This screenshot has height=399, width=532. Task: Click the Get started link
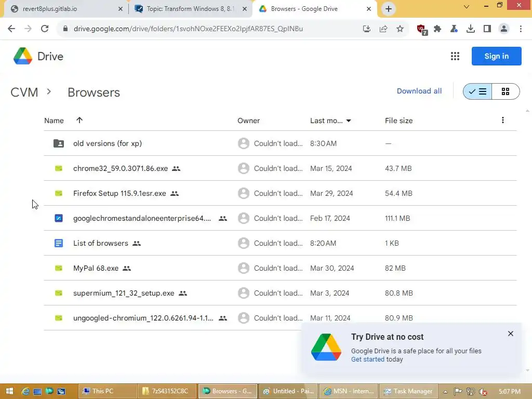367,360
